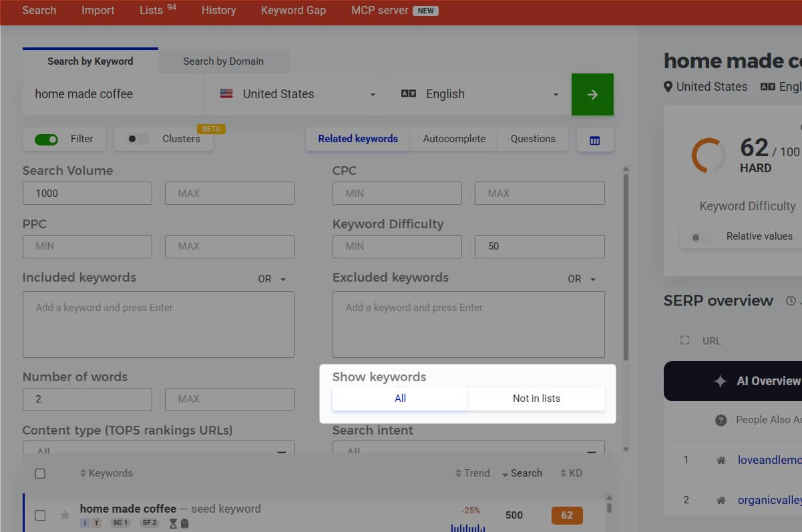Check the home made coffee row checkbox
The width and height of the screenshot is (802, 532).
click(40, 515)
